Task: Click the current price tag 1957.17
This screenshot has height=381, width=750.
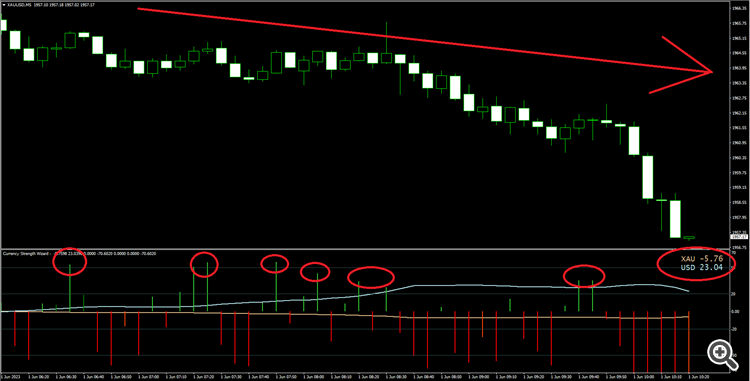Action: [739, 236]
